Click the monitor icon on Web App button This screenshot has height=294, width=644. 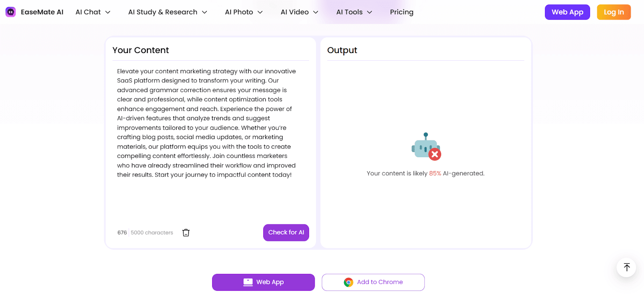click(x=247, y=282)
